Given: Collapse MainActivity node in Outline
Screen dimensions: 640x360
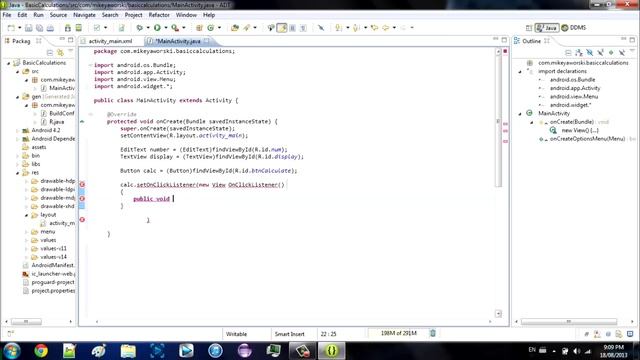Looking at the screenshot, I should click(520, 114).
